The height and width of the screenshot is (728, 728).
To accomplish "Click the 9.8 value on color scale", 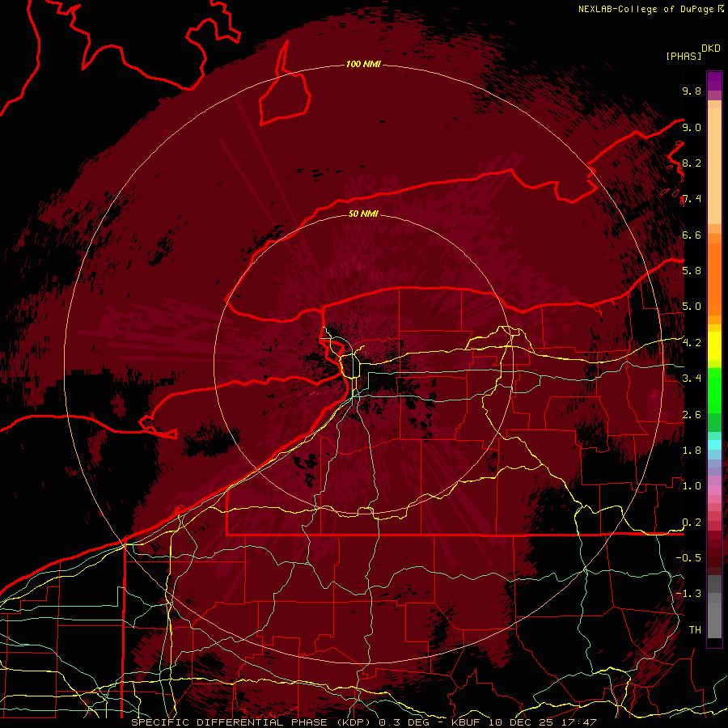I will coord(692,91).
